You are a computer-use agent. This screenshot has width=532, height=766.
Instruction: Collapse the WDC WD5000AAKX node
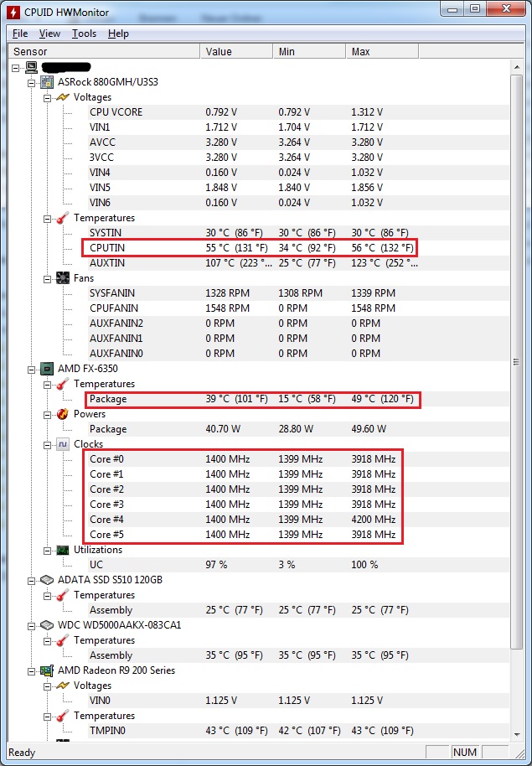(x=32, y=626)
